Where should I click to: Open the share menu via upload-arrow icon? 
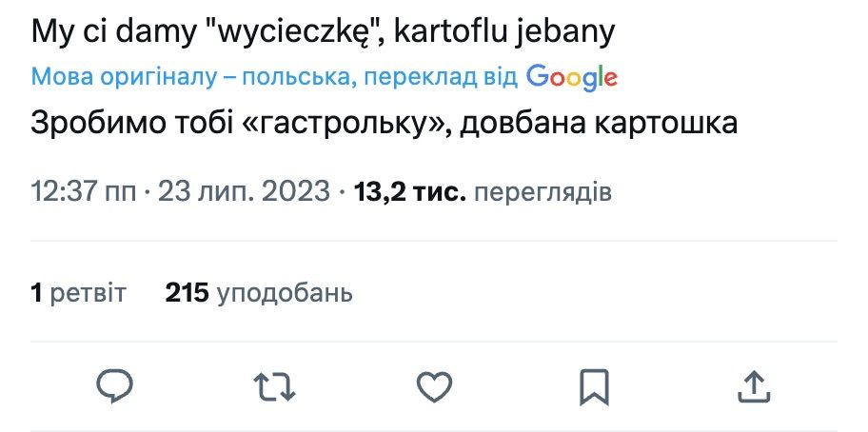[753, 386]
